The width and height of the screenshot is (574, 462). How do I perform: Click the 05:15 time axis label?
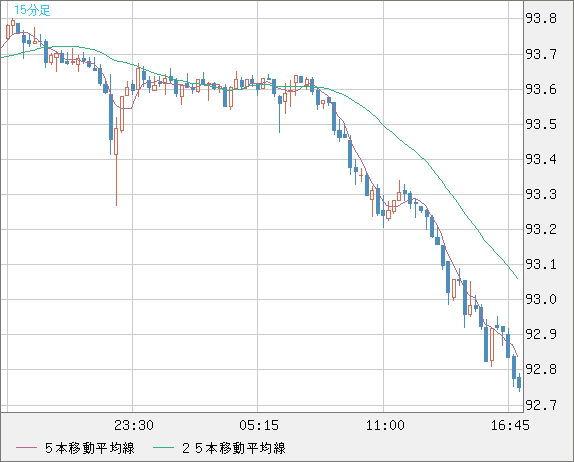259,425
